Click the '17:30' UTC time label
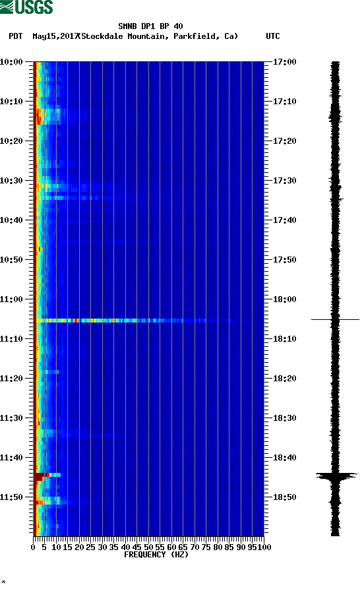 284,180
